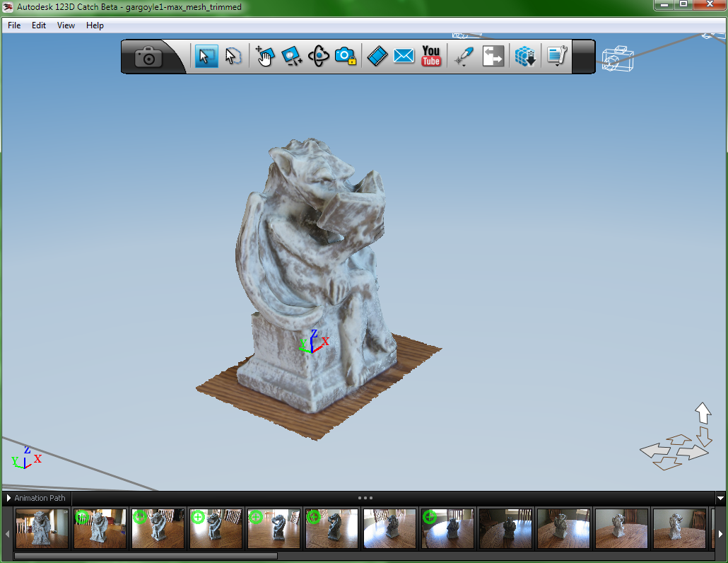Open the View menu
728x563 pixels.
point(66,25)
